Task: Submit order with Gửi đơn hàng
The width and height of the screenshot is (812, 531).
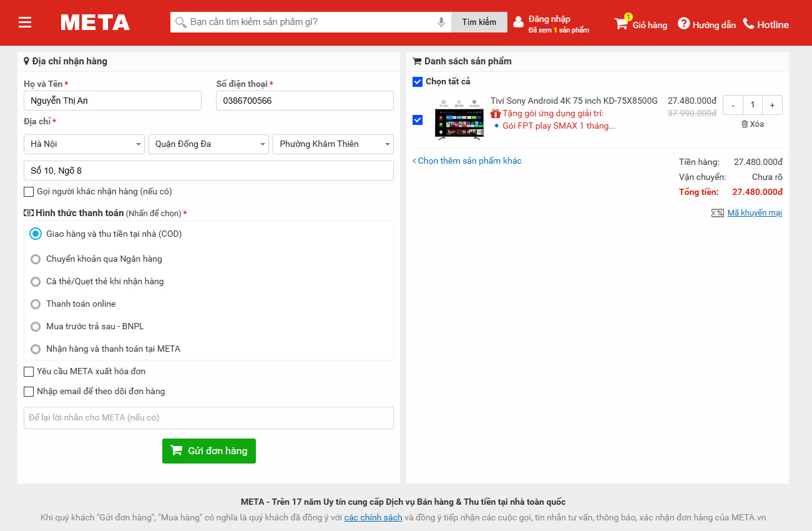Action: pos(209,451)
